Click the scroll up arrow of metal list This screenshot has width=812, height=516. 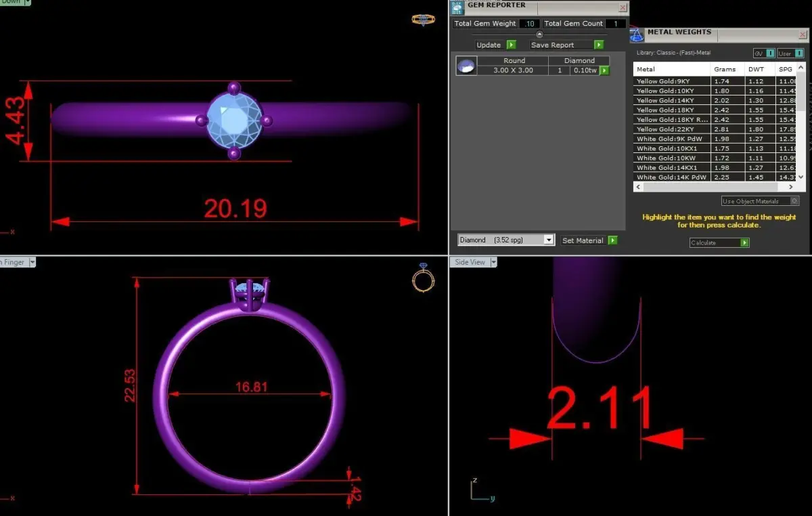point(800,67)
